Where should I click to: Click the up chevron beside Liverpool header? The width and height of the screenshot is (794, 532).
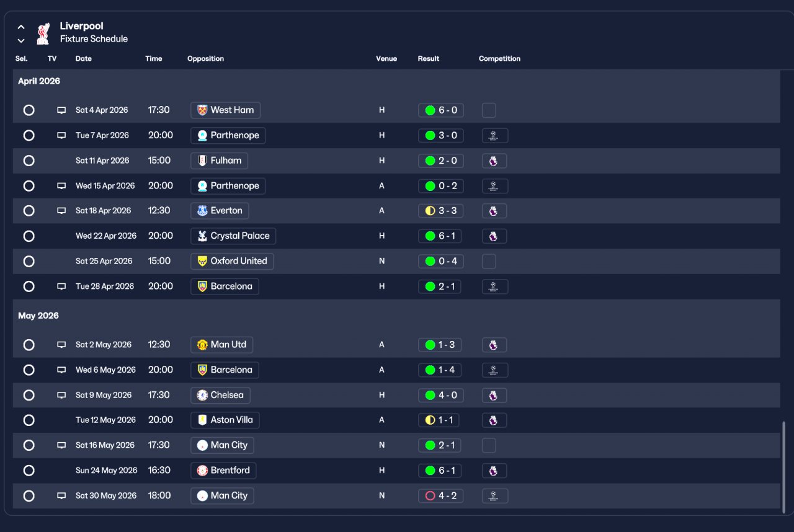tap(21, 27)
